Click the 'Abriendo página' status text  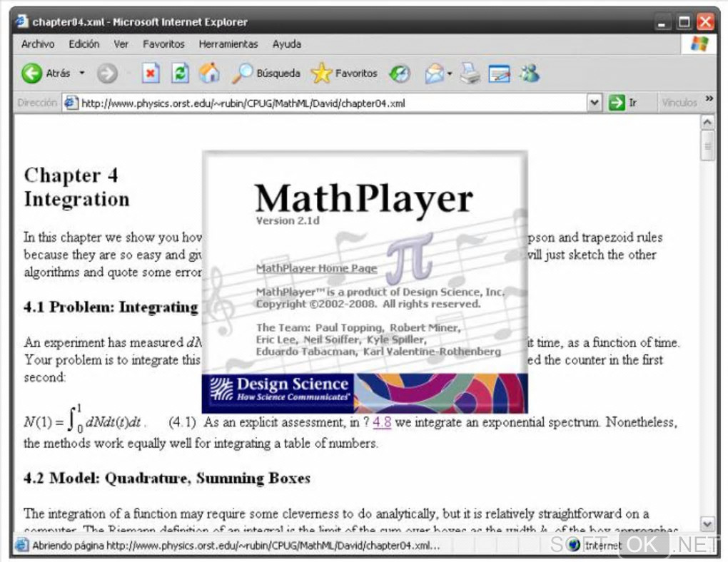click(x=236, y=546)
